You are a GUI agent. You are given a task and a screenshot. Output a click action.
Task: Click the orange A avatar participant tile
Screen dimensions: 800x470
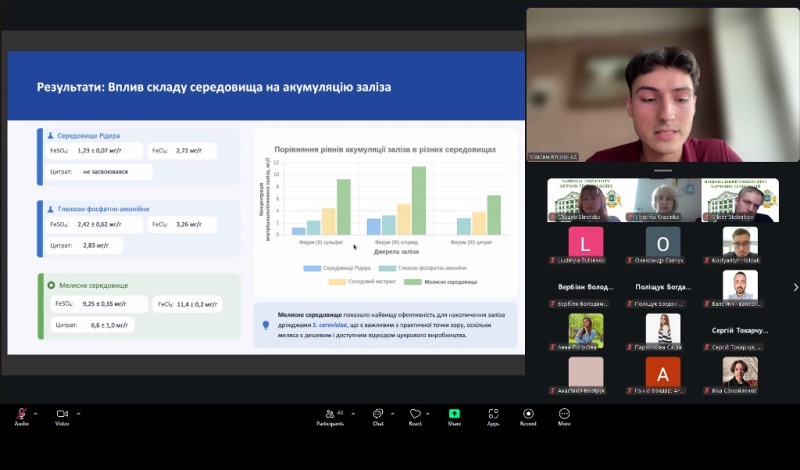pos(662,373)
